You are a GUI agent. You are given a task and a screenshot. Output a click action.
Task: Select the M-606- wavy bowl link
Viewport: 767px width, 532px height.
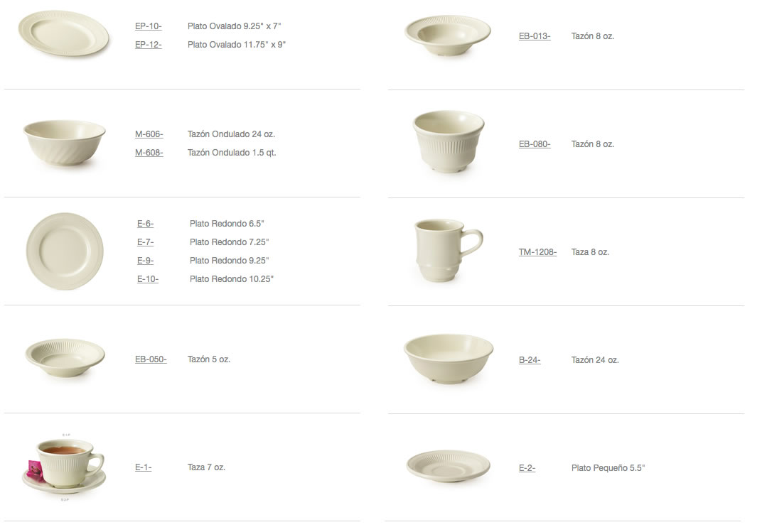click(x=149, y=134)
